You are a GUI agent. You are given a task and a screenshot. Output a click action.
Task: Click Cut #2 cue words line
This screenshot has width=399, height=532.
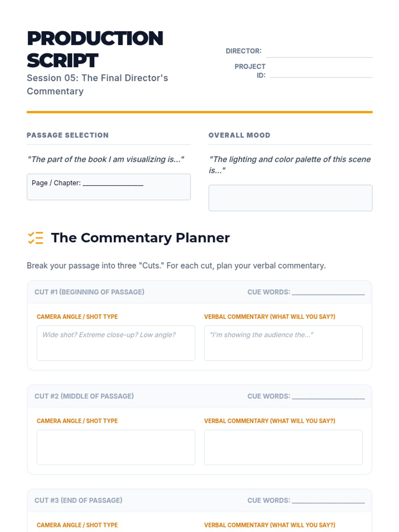pyautogui.click(x=328, y=396)
